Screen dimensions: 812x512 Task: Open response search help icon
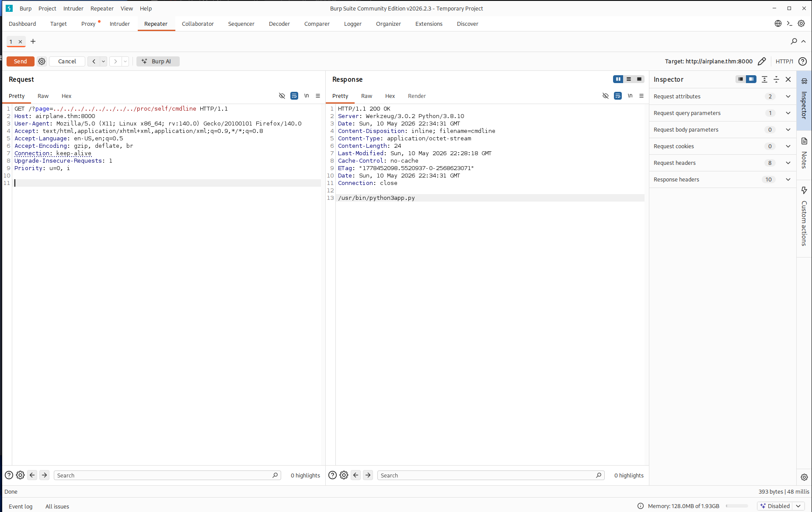[332, 475]
